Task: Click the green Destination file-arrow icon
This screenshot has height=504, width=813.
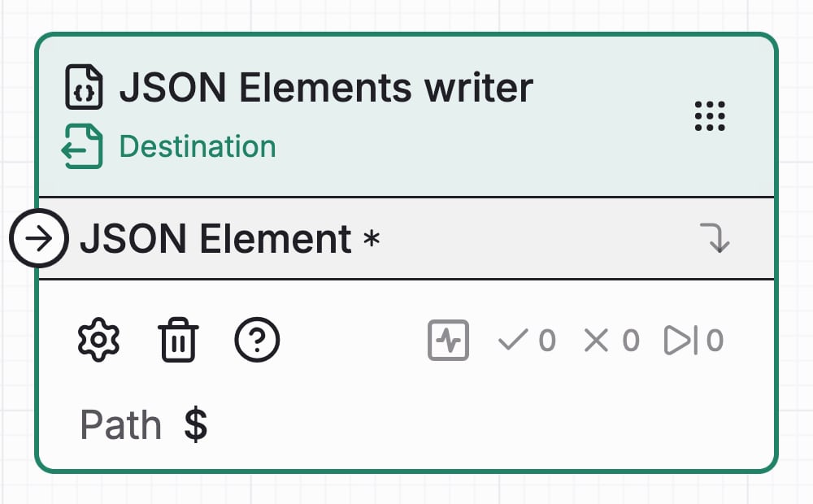Action: tap(82, 146)
